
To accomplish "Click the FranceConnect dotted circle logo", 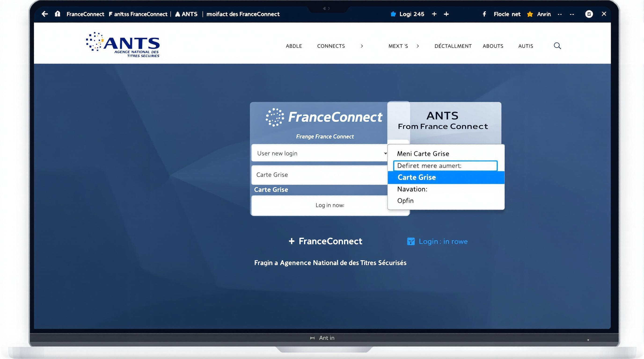I will pyautogui.click(x=275, y=117).
